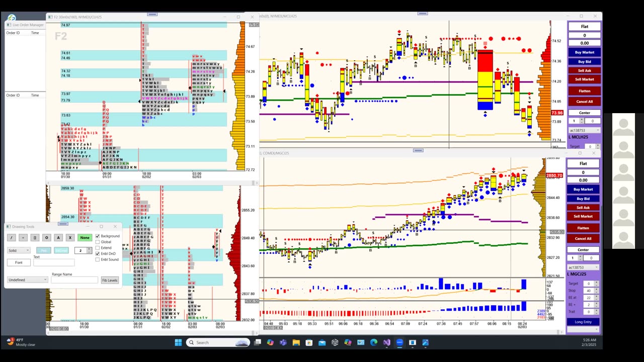644x362 pixels.
Task: Click Buy Bid in the MCLH25 panel
Action: pyautogui.click(x=585, y=61)
